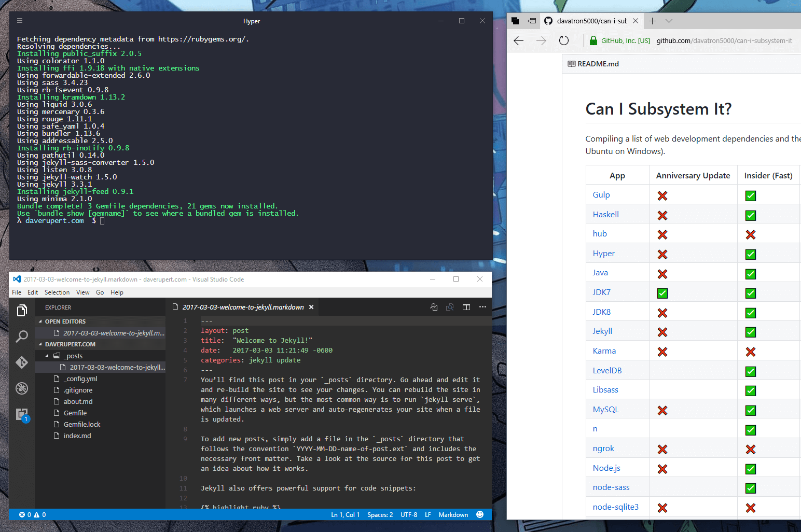
Task: Open the Selection menu
Action: (57, 292)
